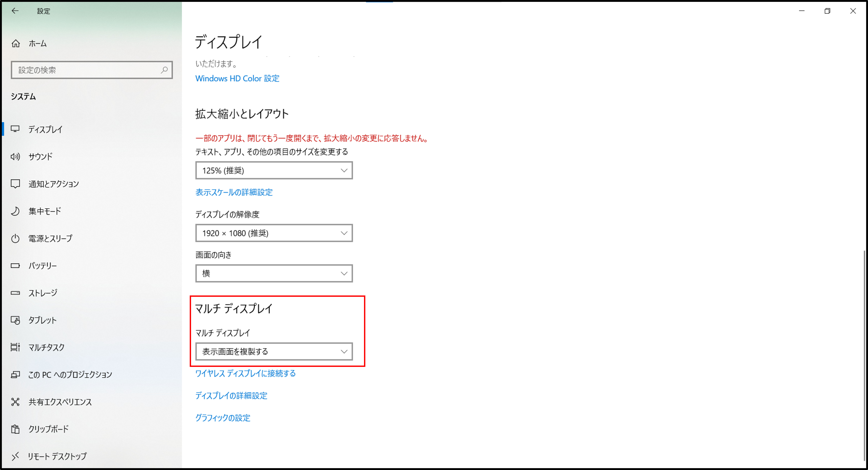Click the 設定の検索 search field
868x470 pixels.
(92, 70)
